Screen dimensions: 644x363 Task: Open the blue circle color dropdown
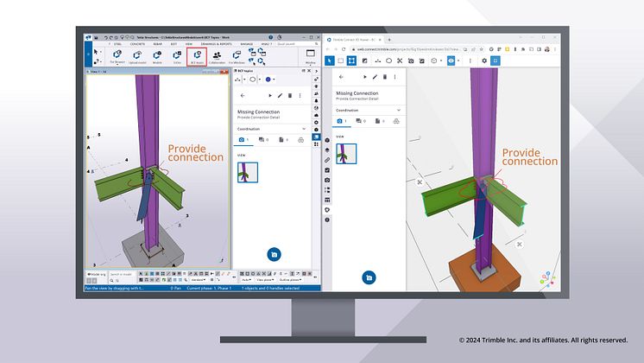pyautogui.click(x=270, y=79)
